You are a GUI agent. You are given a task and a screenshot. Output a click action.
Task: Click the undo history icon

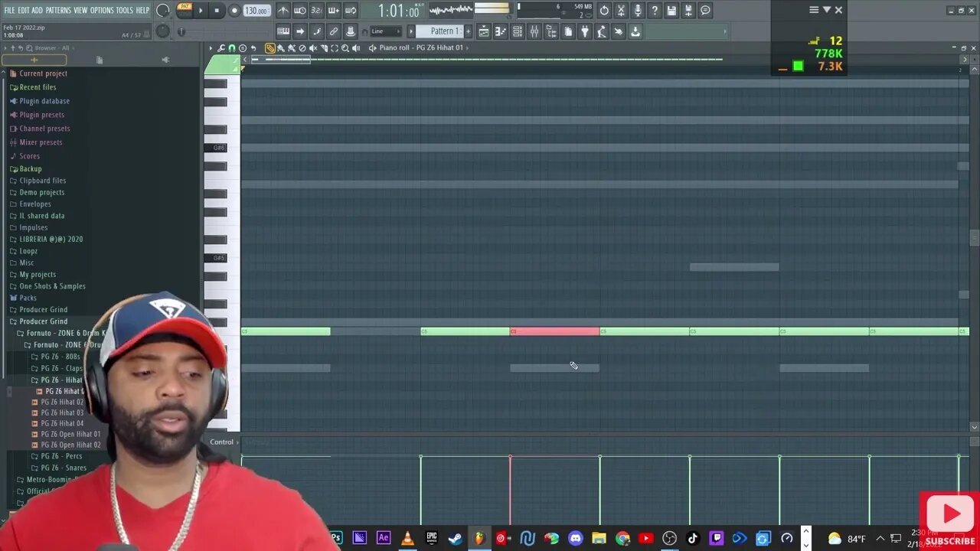point(604,11)
